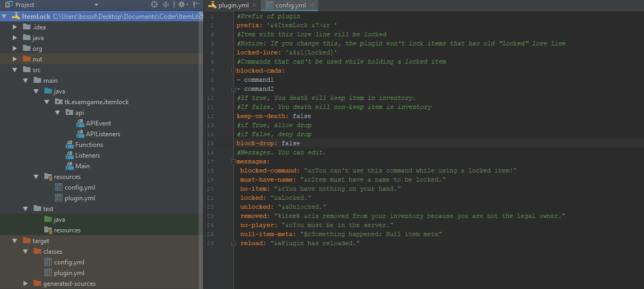Click the '#Prefix of plugin' comment
644x289 pixels.
pyautogui.click(x=269, y=16)
